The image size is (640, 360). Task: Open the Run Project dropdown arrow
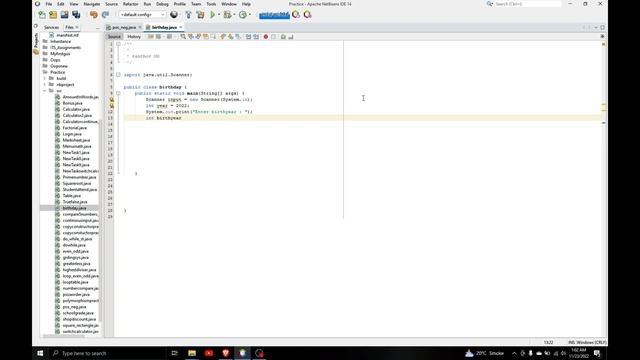(219, 15)
